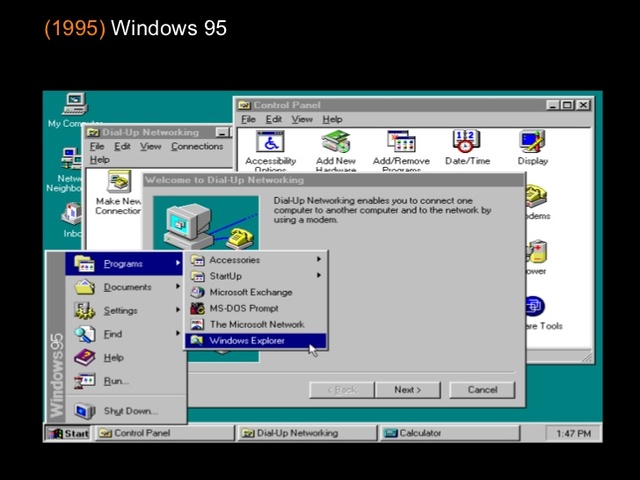Expand the StartUp submenu arrow
This screenshot has height=480, width=640.
point(319,276)
